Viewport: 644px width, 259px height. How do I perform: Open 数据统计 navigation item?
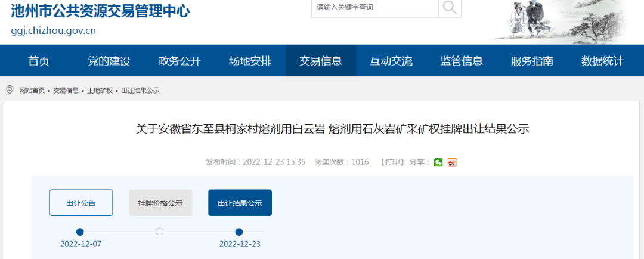point(602,61)
